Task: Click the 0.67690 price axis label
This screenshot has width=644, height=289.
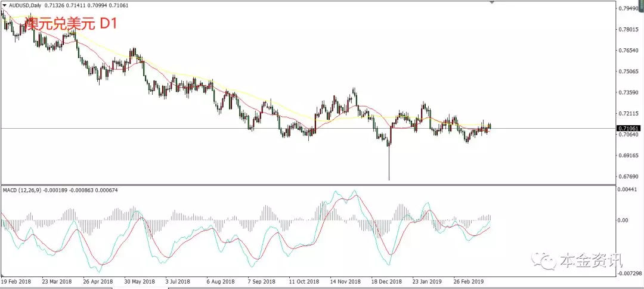Action: click(x=629, y=176)
